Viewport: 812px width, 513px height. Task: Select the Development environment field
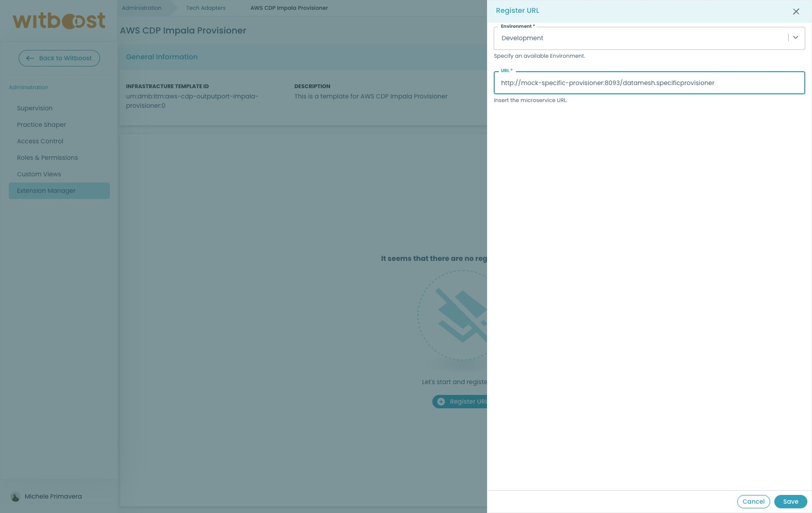[x=649, y=38]
